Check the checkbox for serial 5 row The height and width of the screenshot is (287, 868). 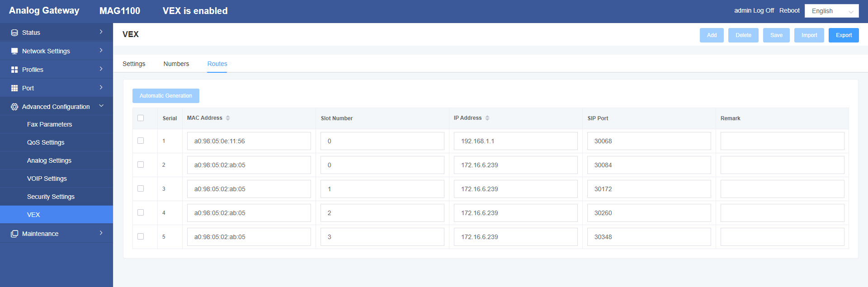point(141,236)
